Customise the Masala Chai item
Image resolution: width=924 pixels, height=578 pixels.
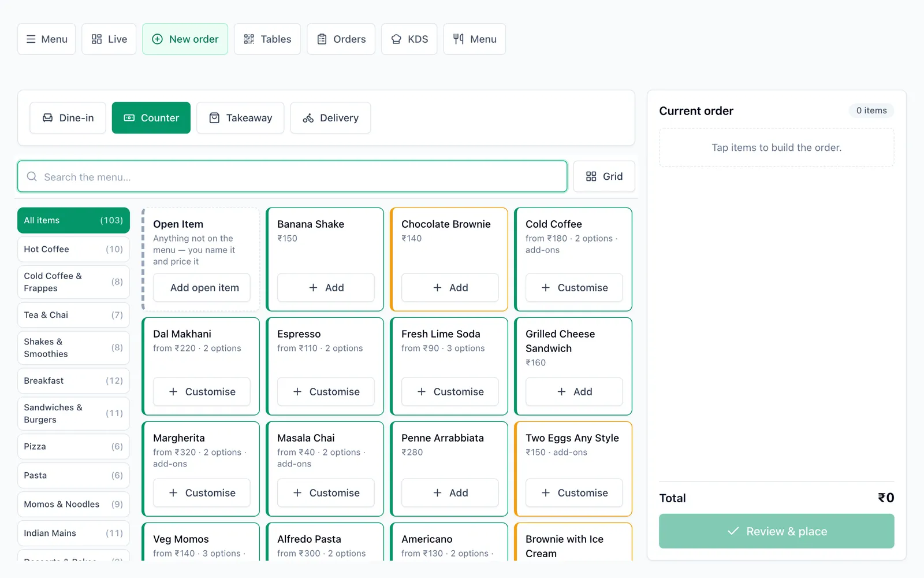point(326,493)
